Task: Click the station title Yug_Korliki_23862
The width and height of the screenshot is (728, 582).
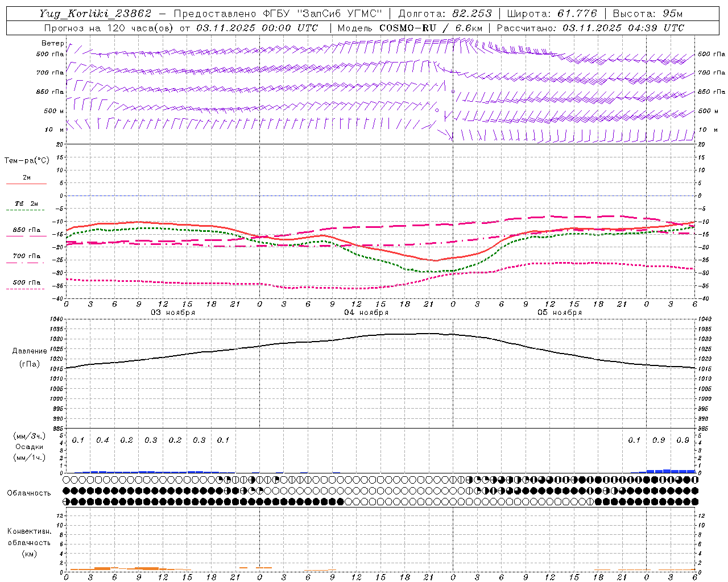Action: [96, 14]
